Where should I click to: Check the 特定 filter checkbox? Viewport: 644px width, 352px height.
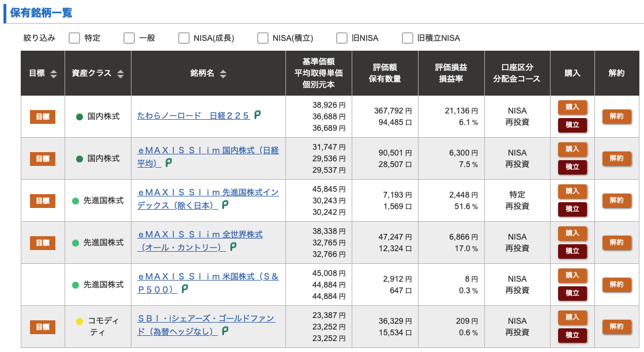[x=74, y=38]
